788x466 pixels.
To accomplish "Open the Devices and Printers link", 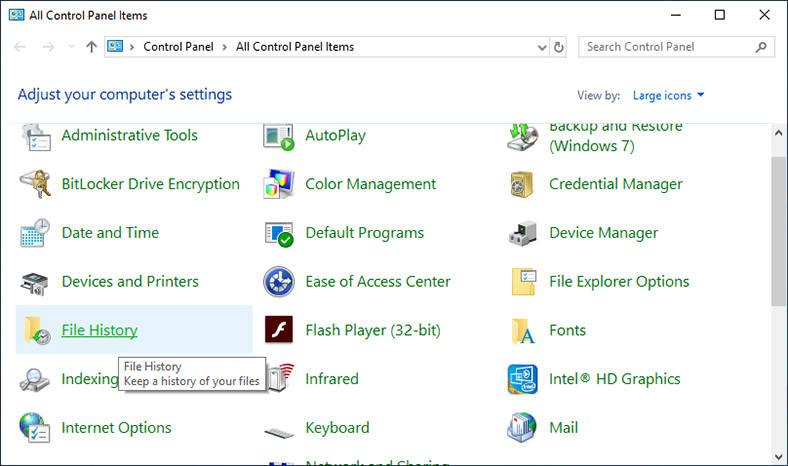I will tap(130, 282).
